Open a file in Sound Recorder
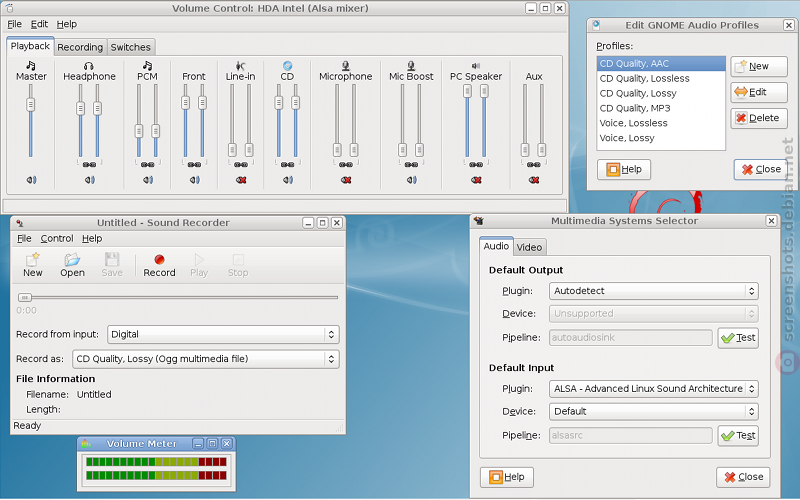The image size is (800, 500). click(72, 265)
